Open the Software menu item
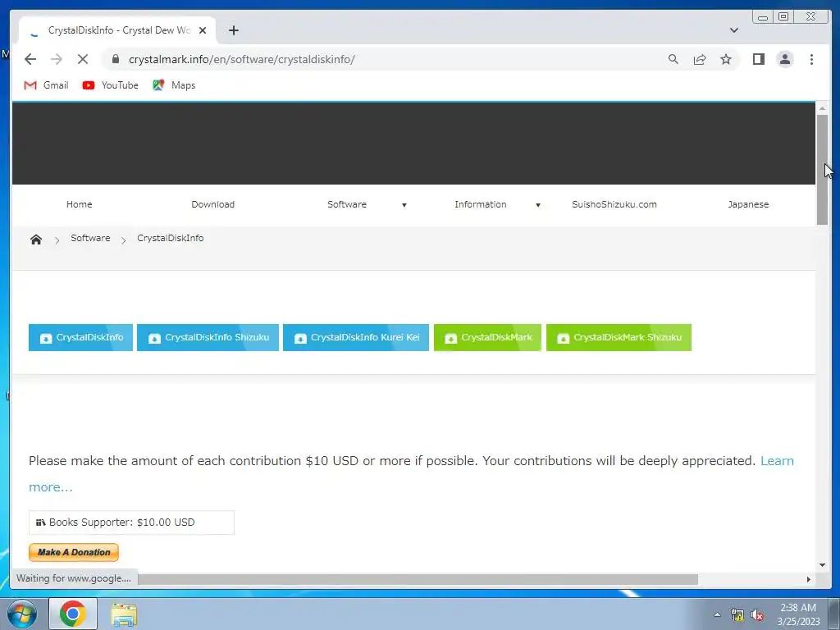 tap(347, 204)
